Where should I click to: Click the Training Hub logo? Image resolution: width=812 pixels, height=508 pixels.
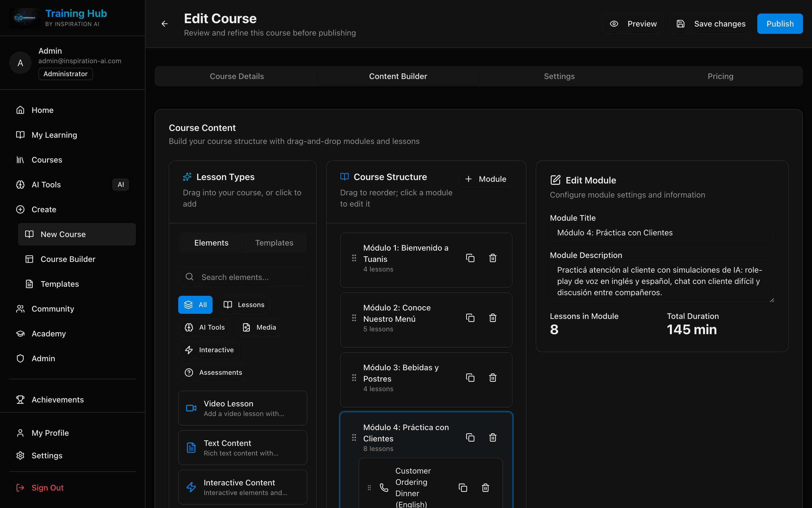25,18
